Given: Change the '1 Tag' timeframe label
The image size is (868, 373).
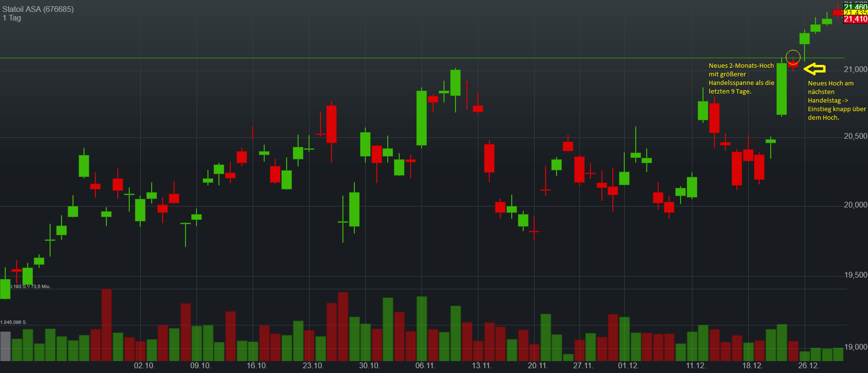Looking at the screenshot, I should 12,18.
